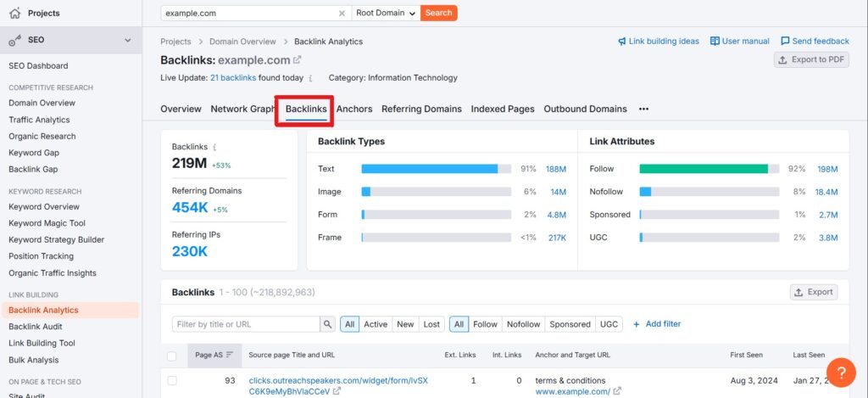The image size is (868, 398).
Task: Sort by the Page AS column
Action: [x=214, y=355]
